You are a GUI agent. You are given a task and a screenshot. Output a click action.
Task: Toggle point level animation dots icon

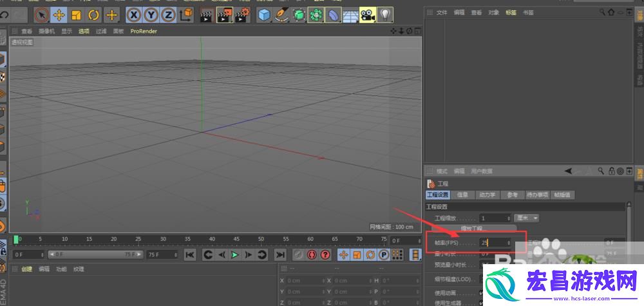point(397,255)
